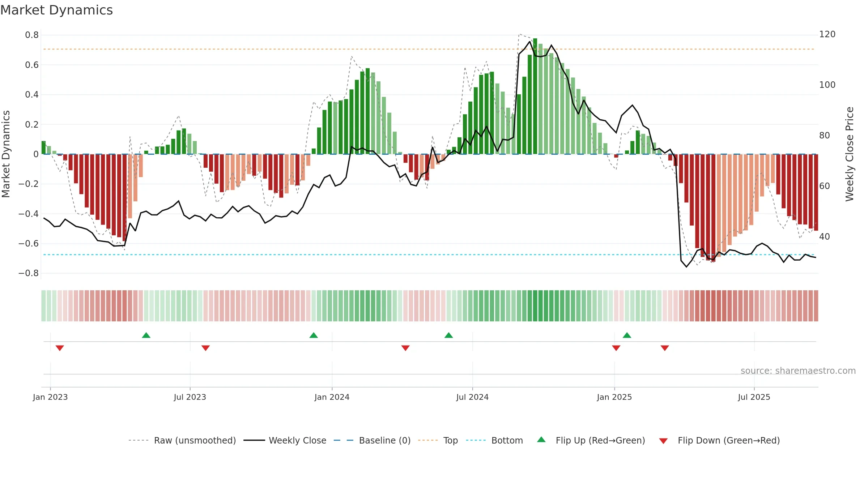Screen dimensions: 868x488
Task: Toggle the Baseline (0) legend entry
Action: point(372,440)
